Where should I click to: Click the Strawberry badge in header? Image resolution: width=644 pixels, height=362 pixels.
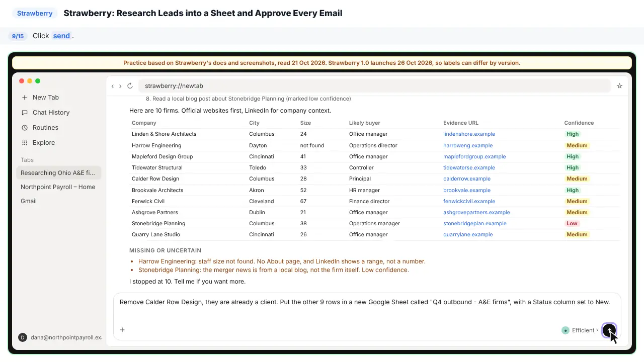coord(35,14)
